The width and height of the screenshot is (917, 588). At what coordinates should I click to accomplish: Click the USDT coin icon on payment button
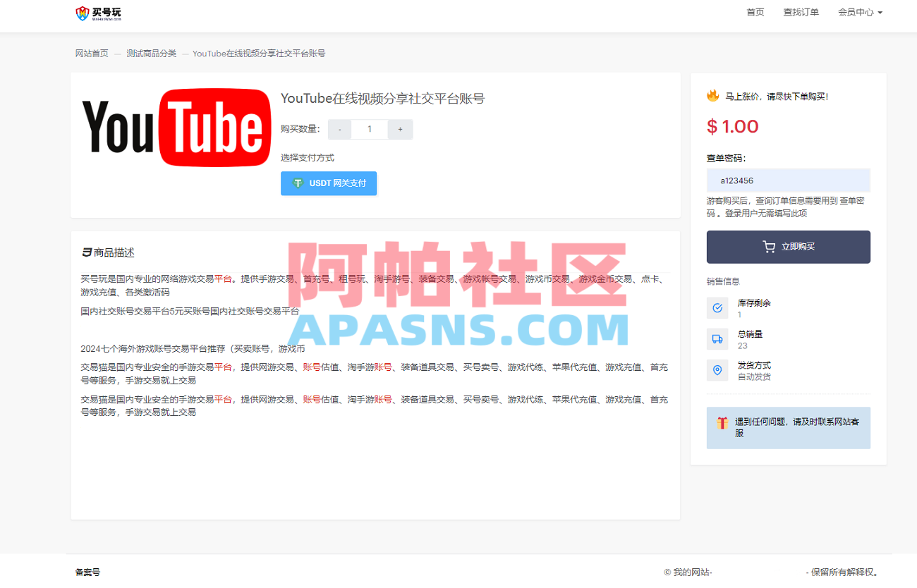(298, 183)
